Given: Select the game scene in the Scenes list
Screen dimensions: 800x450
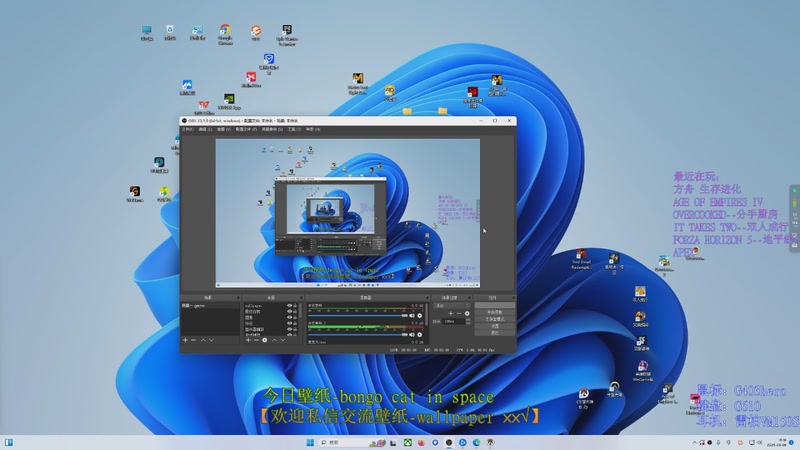Looking at the screenshot, I should [x=210, y=306].
